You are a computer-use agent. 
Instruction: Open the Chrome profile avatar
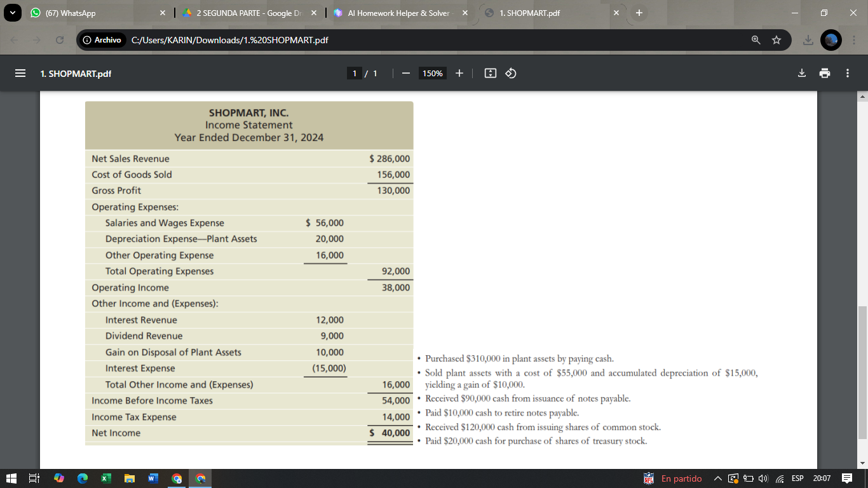831,39
